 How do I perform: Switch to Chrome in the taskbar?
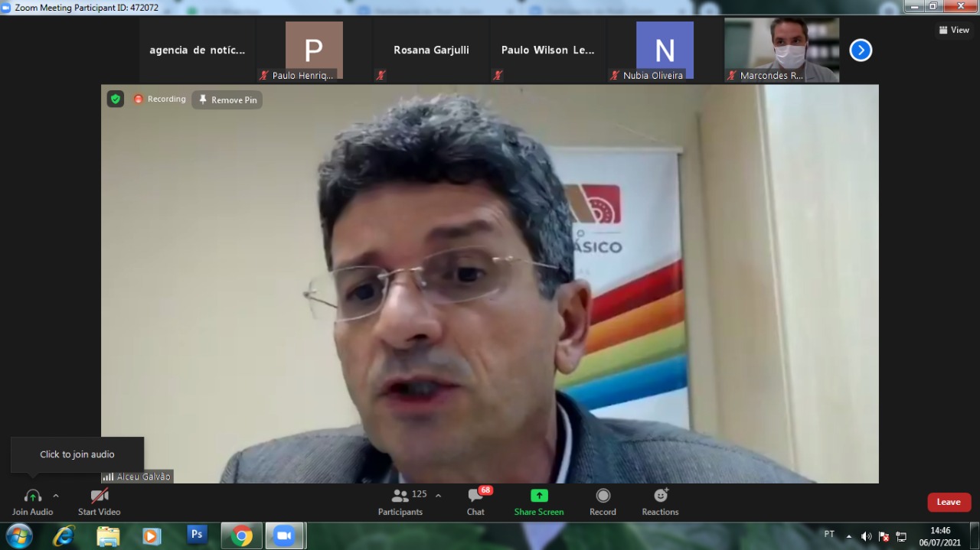pyautogui.click(x=241, y=535)
